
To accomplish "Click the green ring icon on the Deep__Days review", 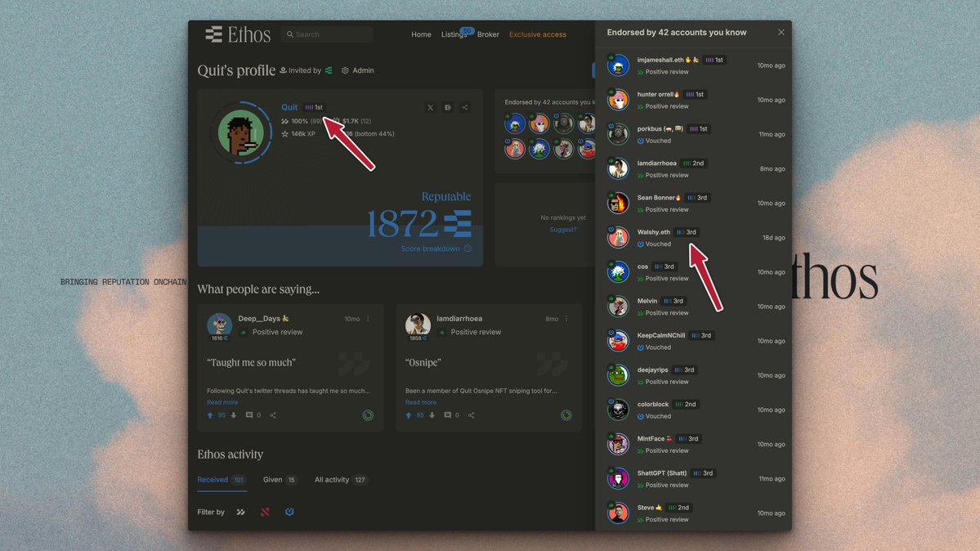I will (x=368, y=415).
